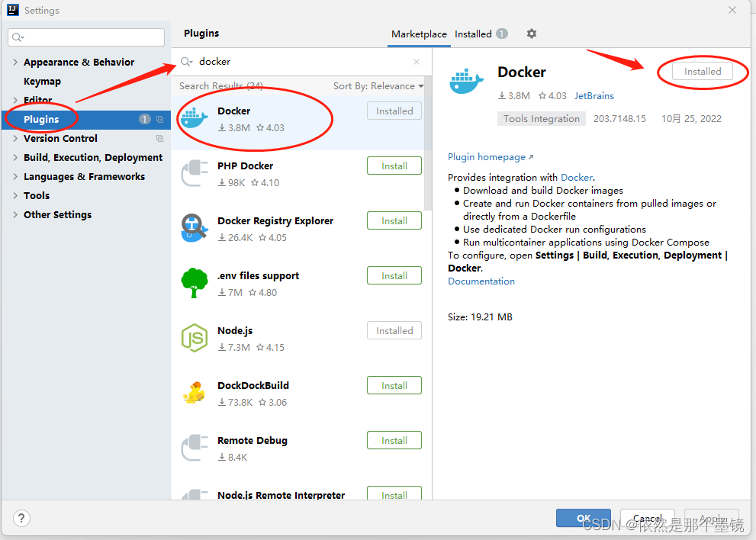
Task: Install Node.js Remote Interpreter plugin
Action: pyautogui.click(x=394, y=493)
